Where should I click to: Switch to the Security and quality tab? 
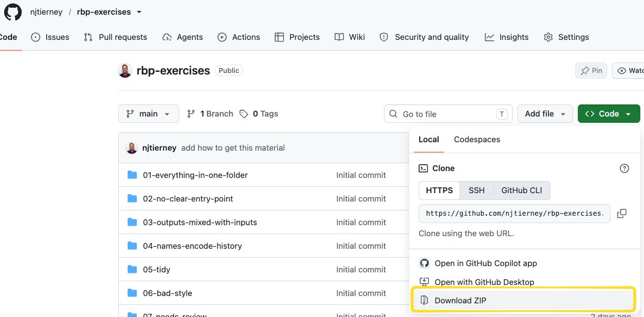tap(424, 37)
